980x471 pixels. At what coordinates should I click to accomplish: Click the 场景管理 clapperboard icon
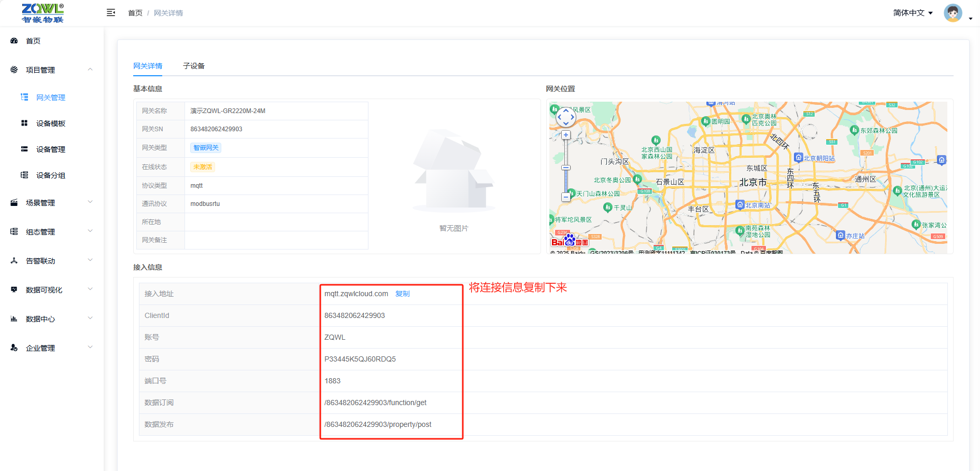tap(14, 202)
